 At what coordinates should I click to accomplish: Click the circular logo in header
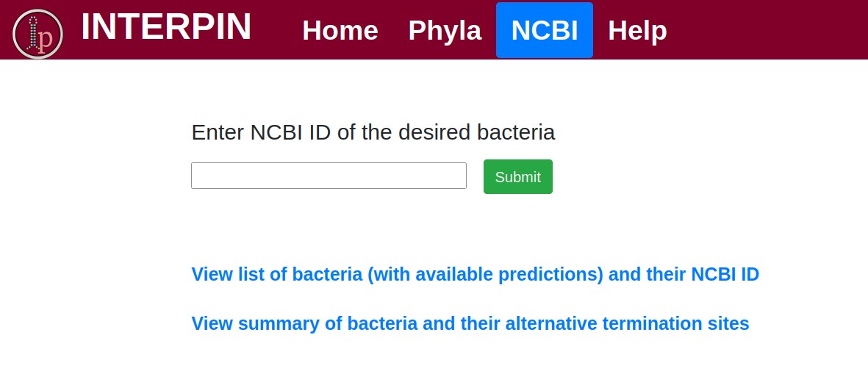(x=37, y=34)
